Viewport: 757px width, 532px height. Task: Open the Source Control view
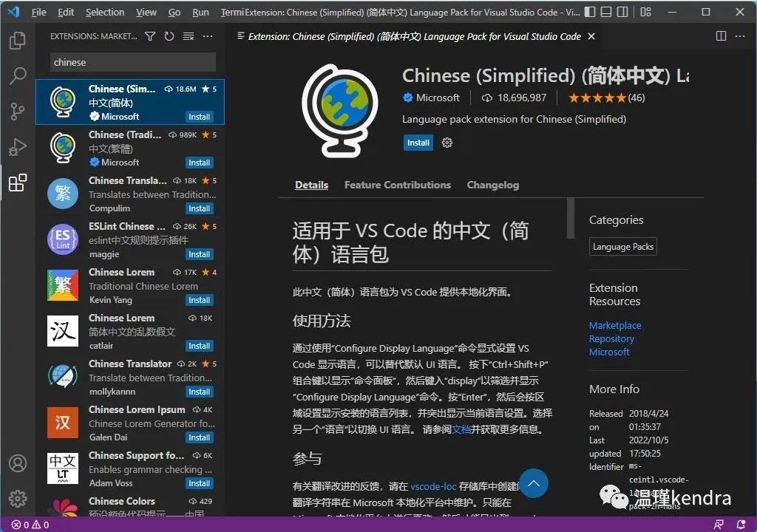pyautogui.click(x=18, y=112)
